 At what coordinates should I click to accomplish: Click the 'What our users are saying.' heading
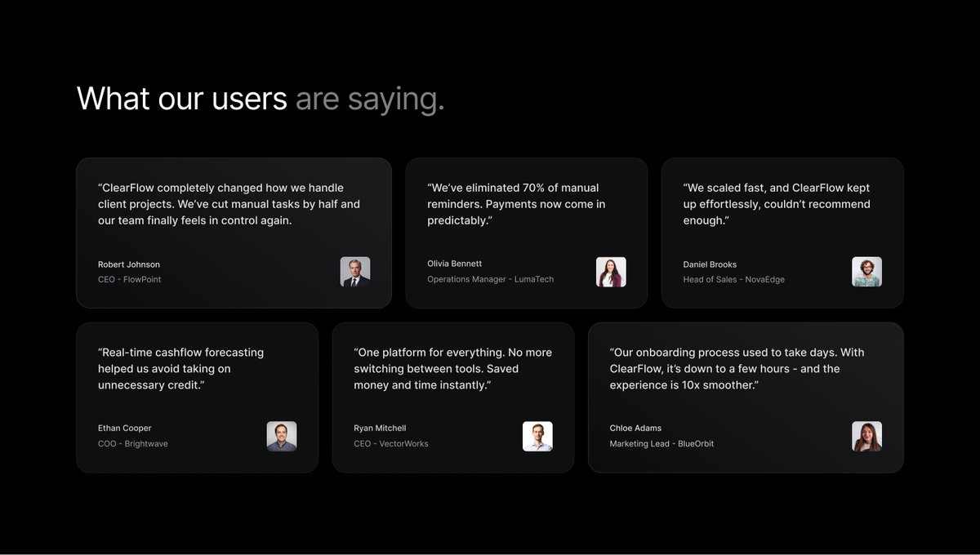point(261,99)
